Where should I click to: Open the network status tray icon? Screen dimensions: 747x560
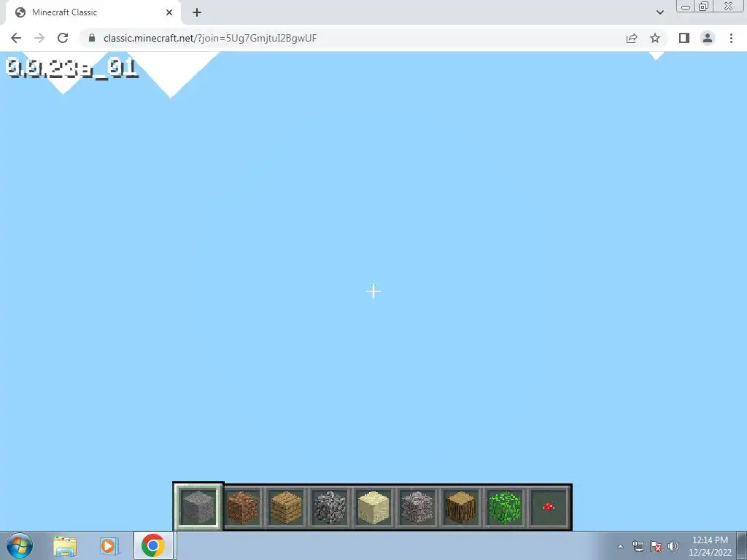point(638,546)
